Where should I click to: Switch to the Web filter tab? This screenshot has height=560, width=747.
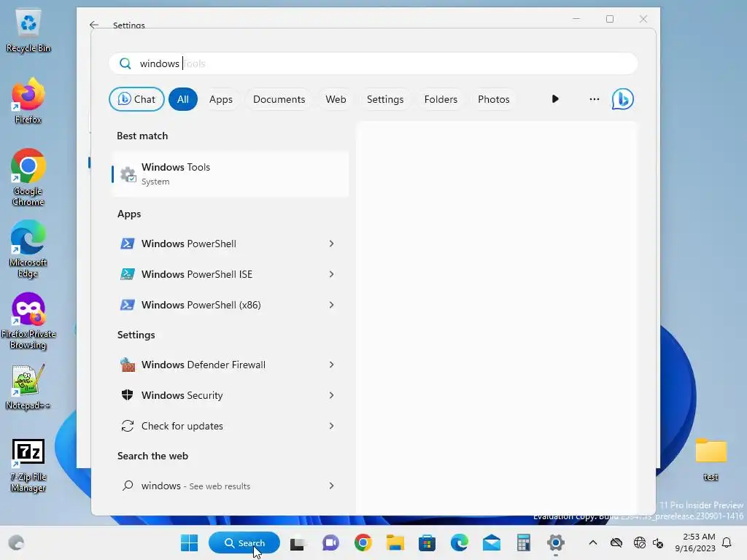click(336, 99)
